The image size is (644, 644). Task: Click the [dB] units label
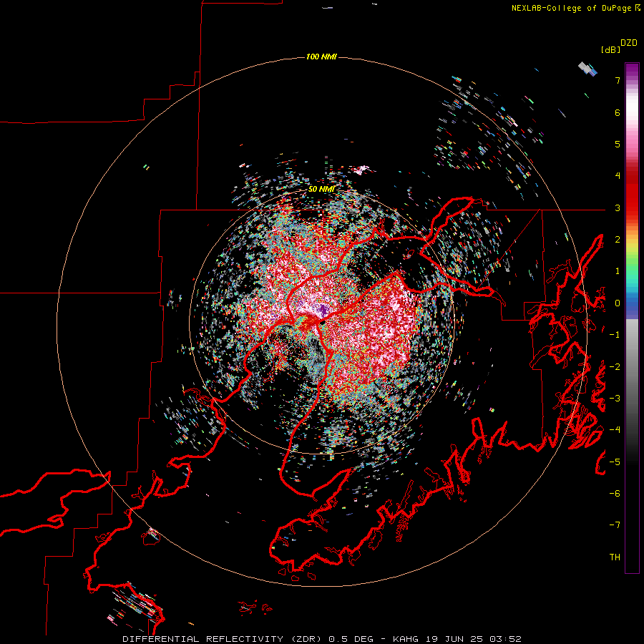tap(611, 49)
